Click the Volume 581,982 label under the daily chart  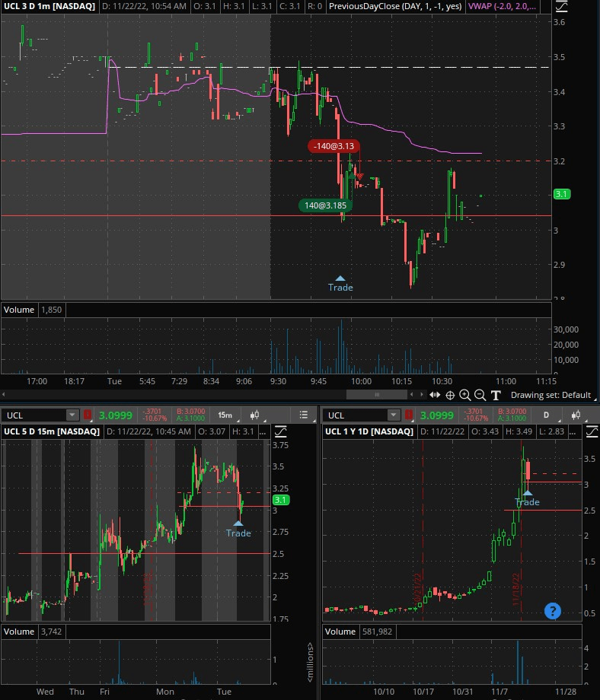point(359,632)
